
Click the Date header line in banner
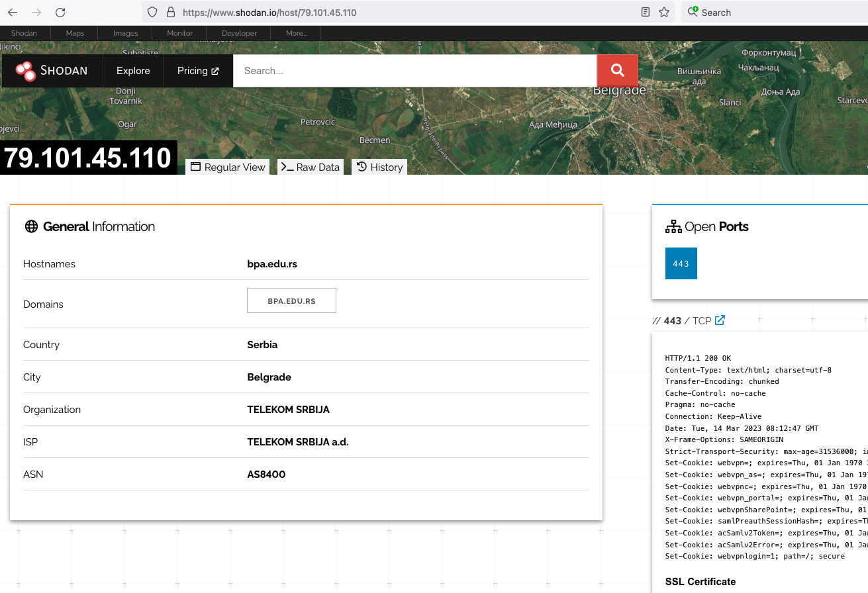[742, 428]
